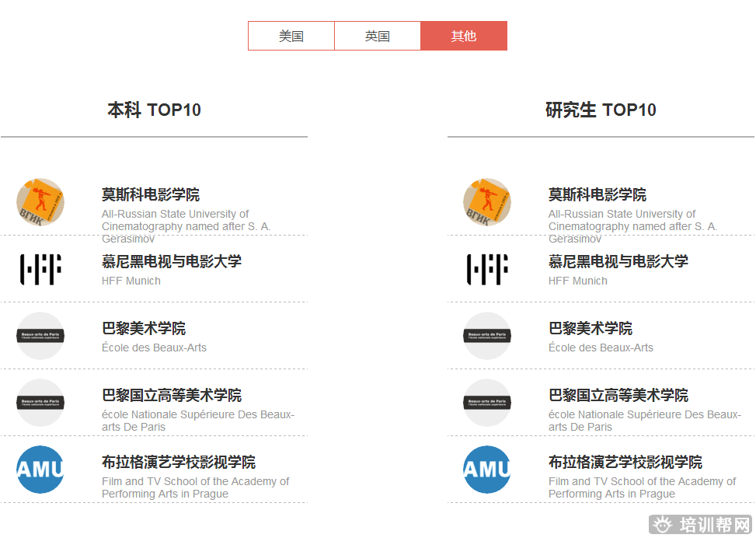Click the 巴黎国立高等美术学院 logo in the 研究生 list
Screen dimensions: 756x538
tap(487, 403)
